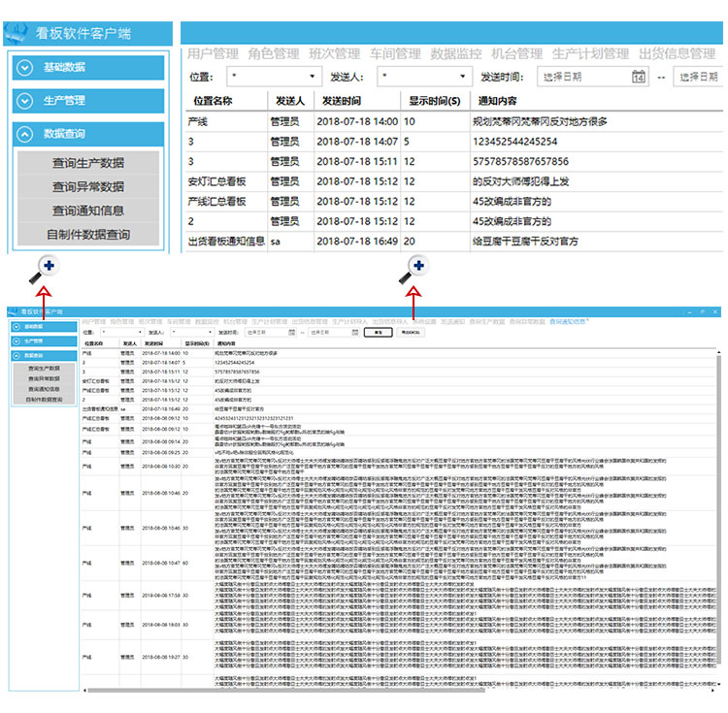Switch to the 数据监控 tab in the enlarged view
728x713 pixels.
click(456, 53)
